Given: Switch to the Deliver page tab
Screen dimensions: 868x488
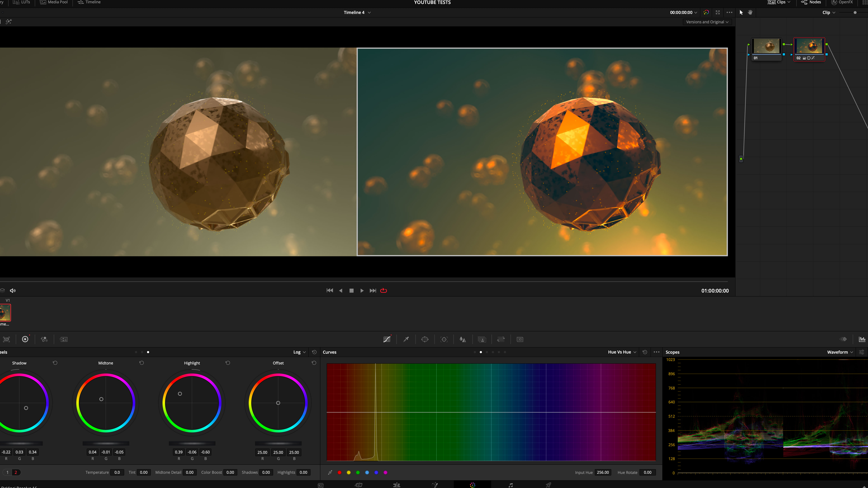Looking at the screenshot, I should (549, 485).
